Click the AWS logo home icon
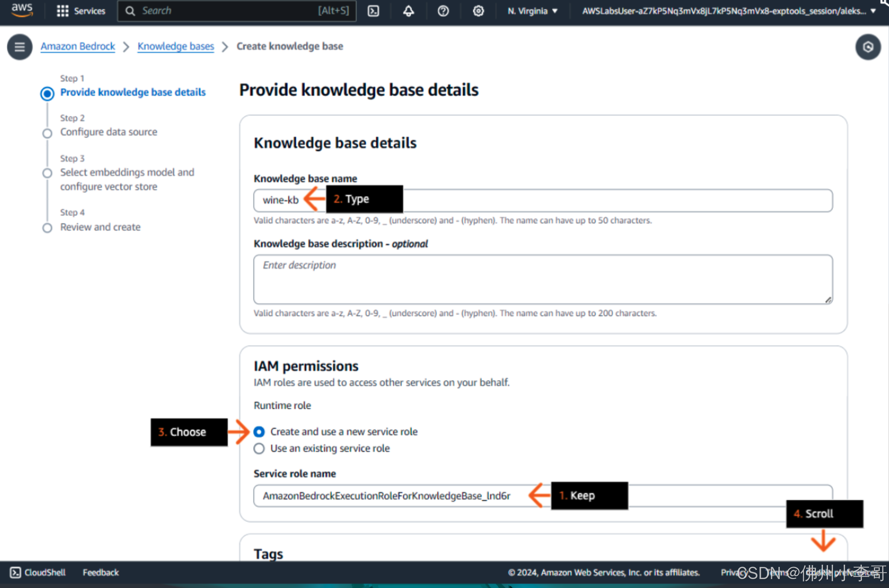 click(x=22, y=10)
